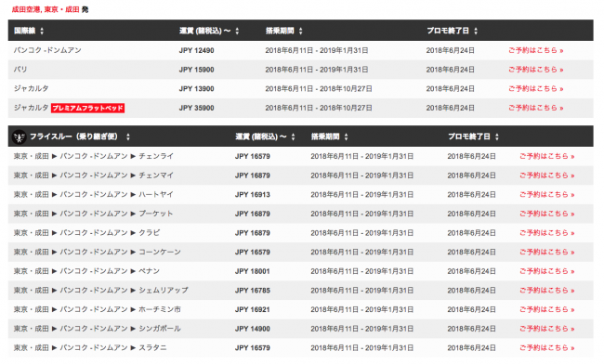
Task: Click the 東京・成田 ▶ バンコク ▶ チェンライ route
Action: point(94,156)
